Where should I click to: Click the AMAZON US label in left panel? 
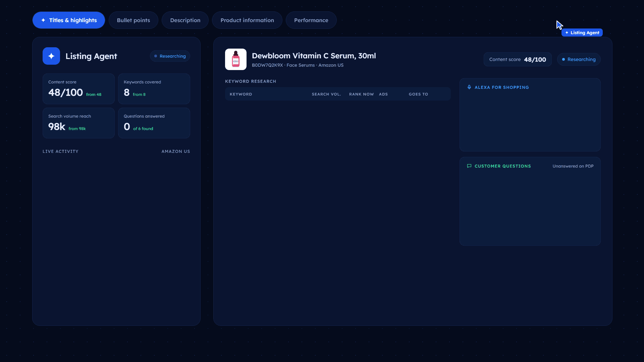(x=176, y=152)
